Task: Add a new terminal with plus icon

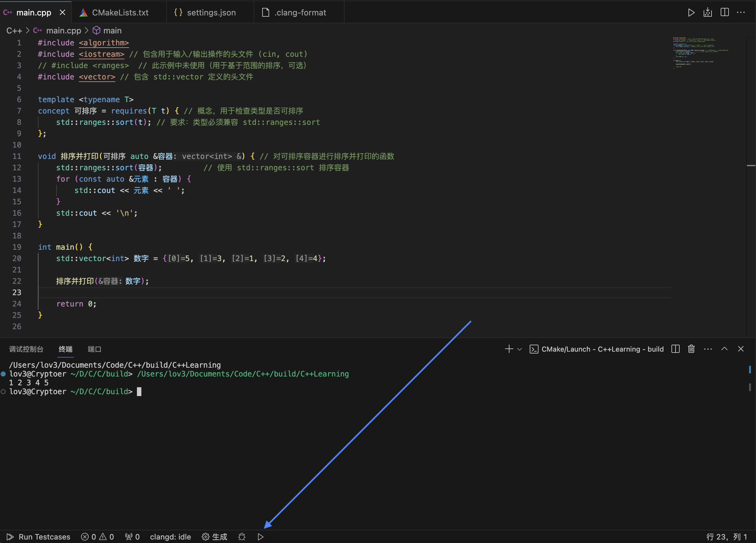Action: (x=509, y=349)
